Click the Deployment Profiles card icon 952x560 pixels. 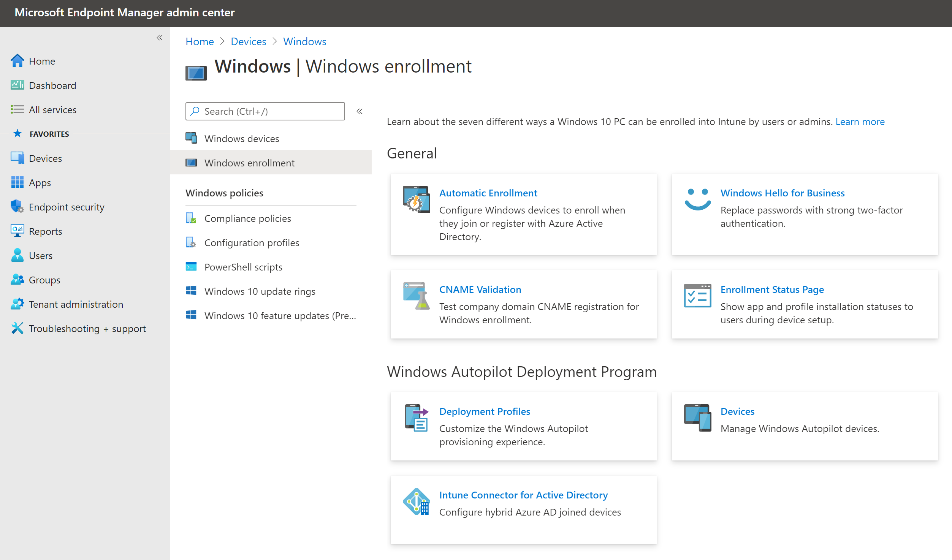pyautogui.click(x=417, y=418)
